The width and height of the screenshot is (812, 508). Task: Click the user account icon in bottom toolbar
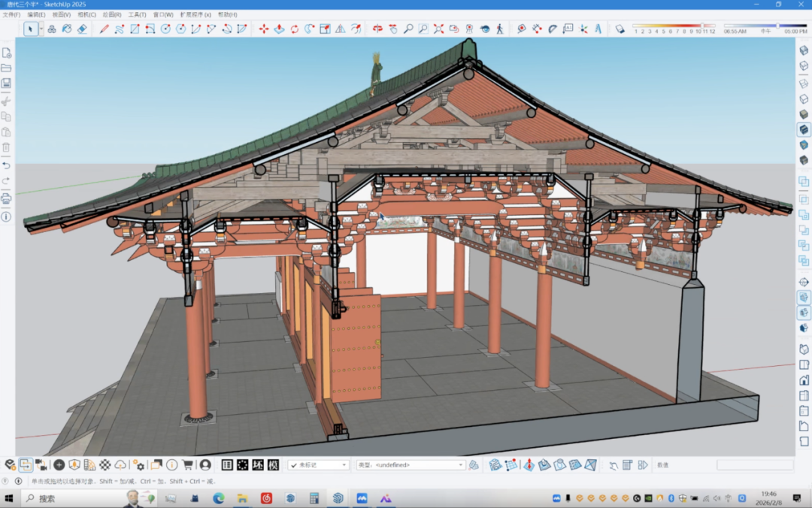pos(205,465)
